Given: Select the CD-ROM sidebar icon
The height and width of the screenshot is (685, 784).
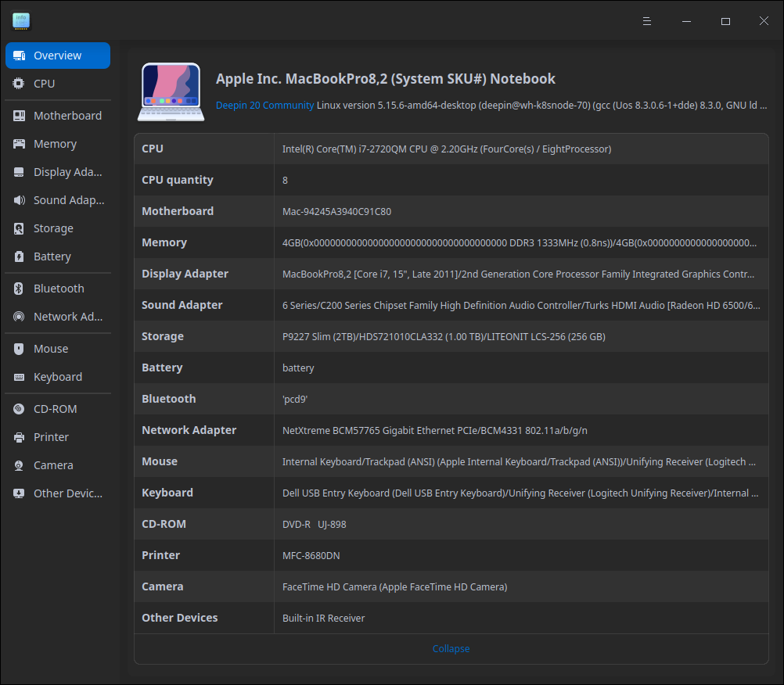Looking at the screenshot, I should [18, 409].
